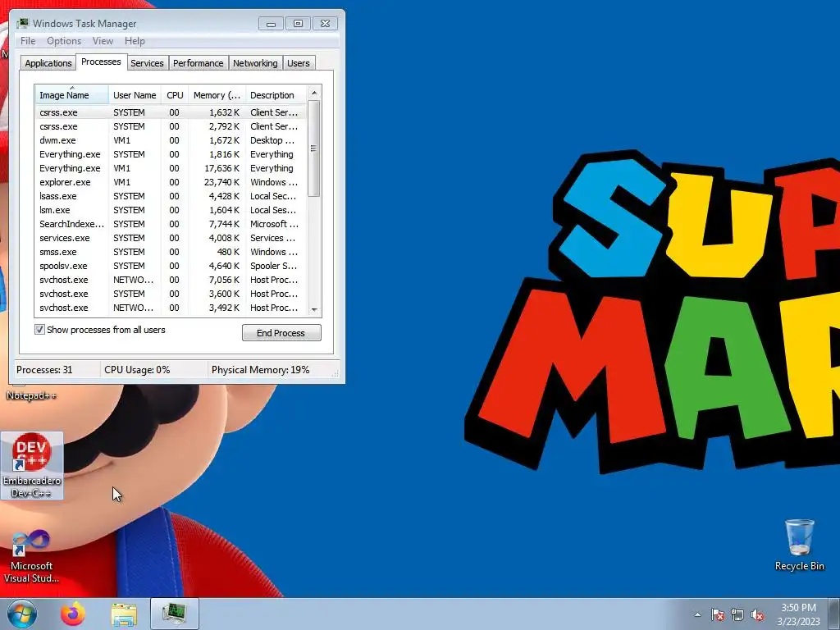
Task: Open the File menu
Action: point(28,41)
